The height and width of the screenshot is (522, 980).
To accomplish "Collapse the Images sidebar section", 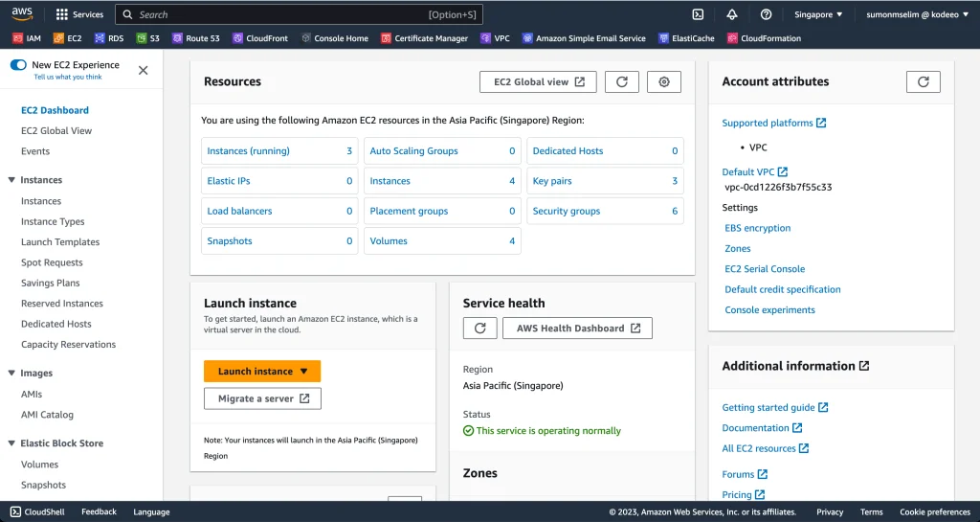I will tap(11, 374).
